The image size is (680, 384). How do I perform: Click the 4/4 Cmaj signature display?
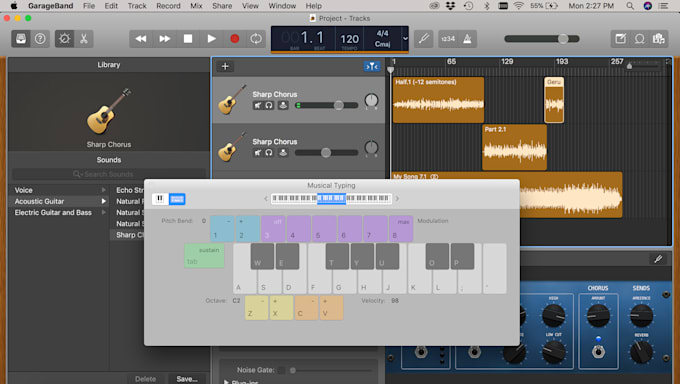(x=382, y=39)
